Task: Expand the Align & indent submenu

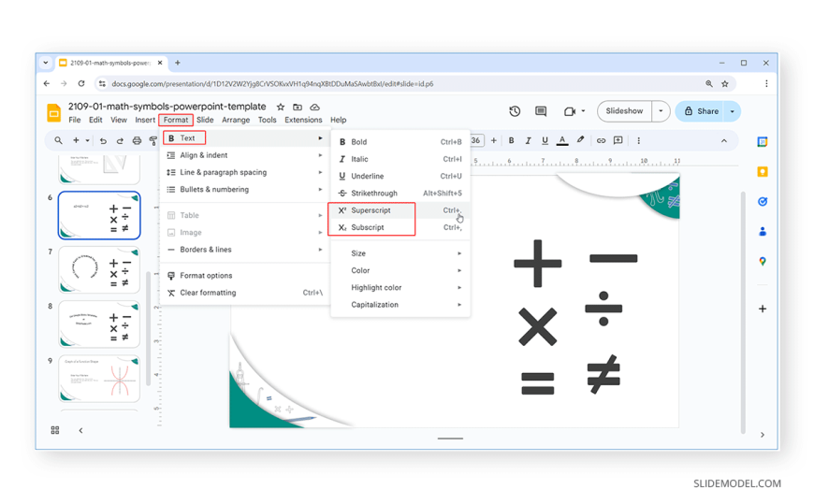Action: click(244, 155)
